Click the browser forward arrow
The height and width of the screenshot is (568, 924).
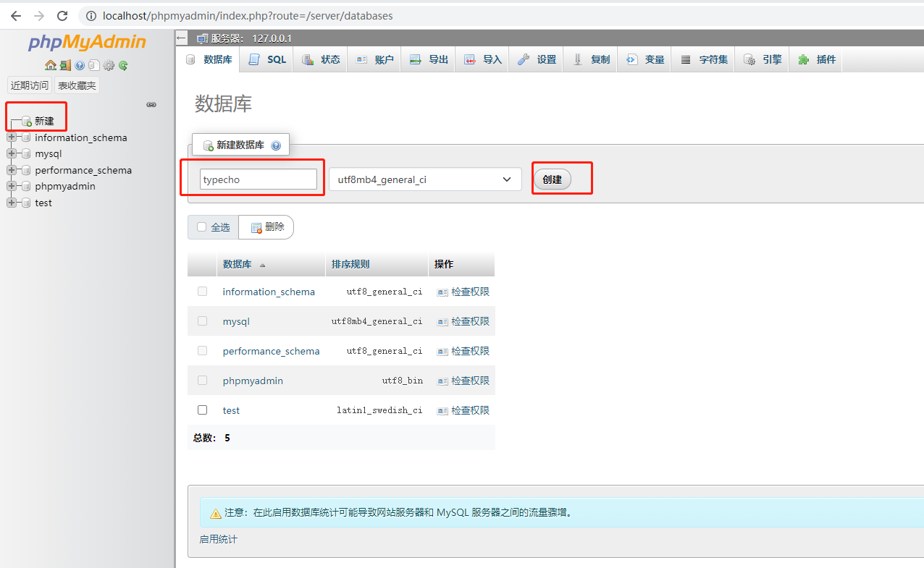pos(39,15)
